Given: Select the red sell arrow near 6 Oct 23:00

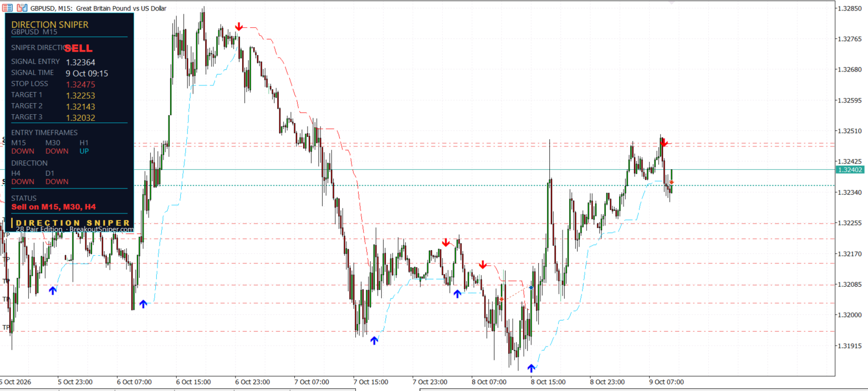Looking at the screenshot, I should [x=239, y=27].
